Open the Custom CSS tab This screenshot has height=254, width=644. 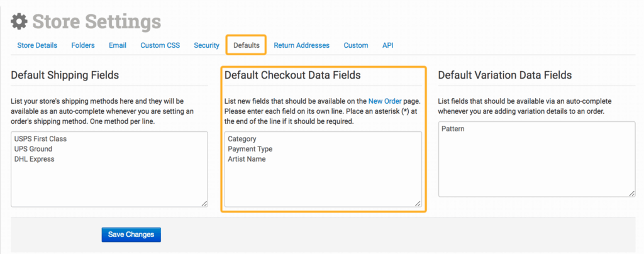point(160,45)
